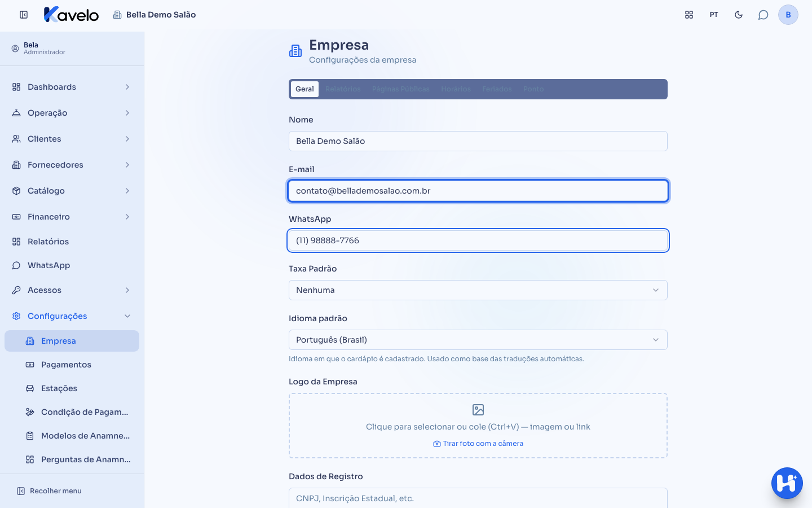
Task: Click the image upload icon in the logo area
Action: coord(478,410)
